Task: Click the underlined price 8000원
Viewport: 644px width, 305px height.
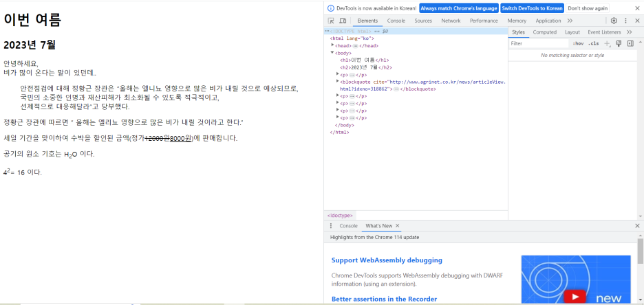Action: (181, 139)
